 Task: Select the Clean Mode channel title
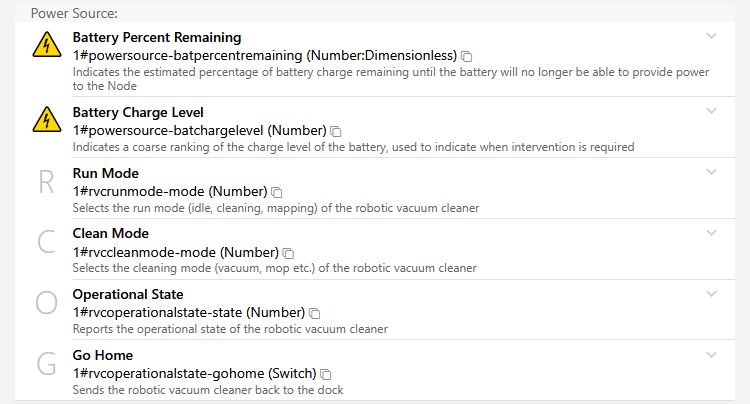[110, 233]
